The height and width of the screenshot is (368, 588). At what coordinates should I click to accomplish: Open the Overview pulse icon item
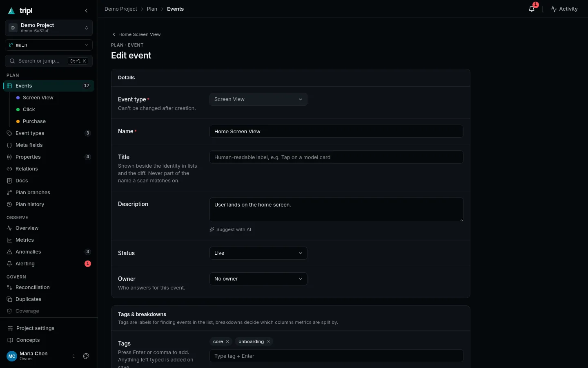coord(49,228)
